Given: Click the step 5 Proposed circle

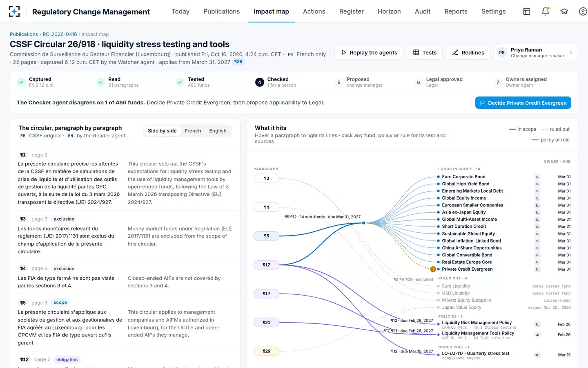Looking at the screenshot, I should [x=339, y=82].
